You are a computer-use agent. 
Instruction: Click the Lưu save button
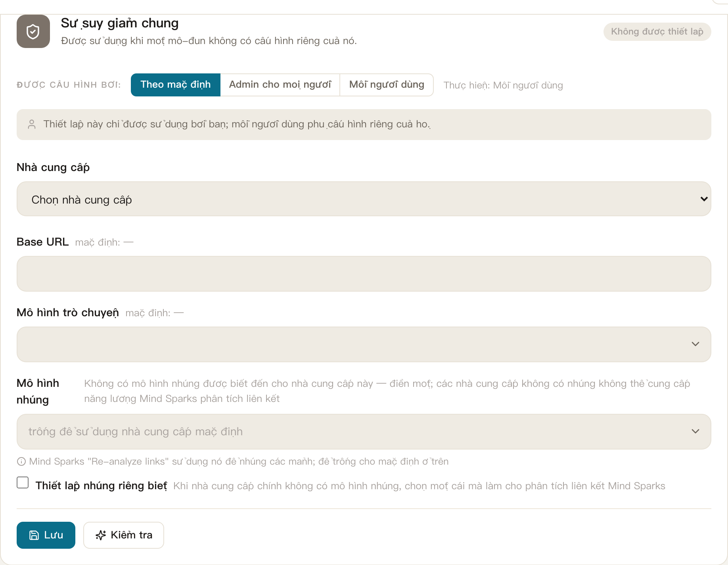tap(46, 535)
